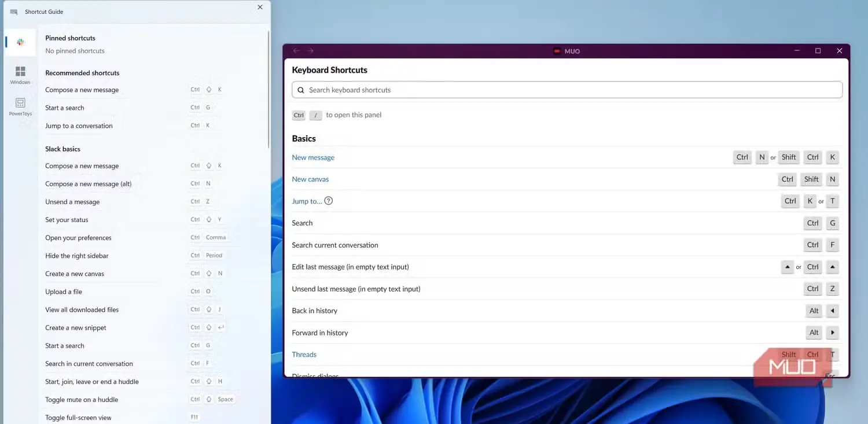Click the Comma key label in Shortcut Guide
This screenshot has height=424, width=868.
(x=216, y=237)
